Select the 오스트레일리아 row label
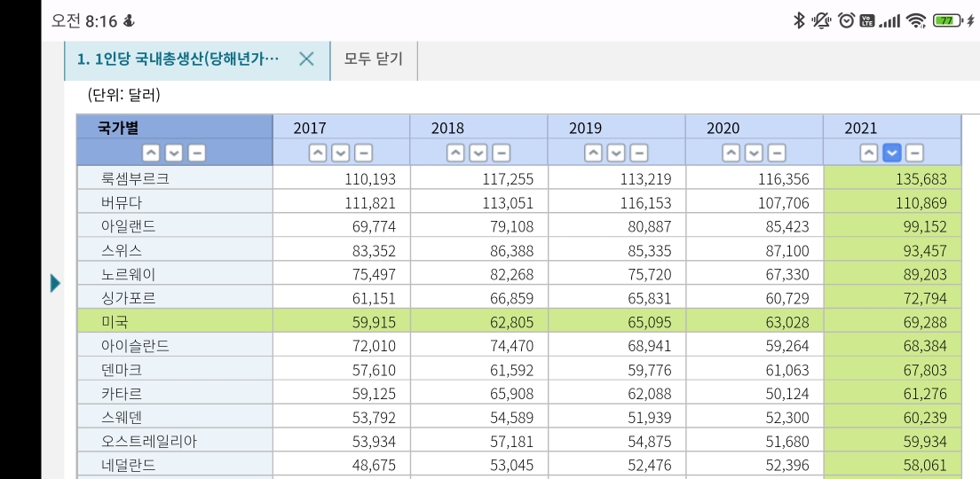The height and width of the screenshot is (479, 980). [x=175, y=441]
